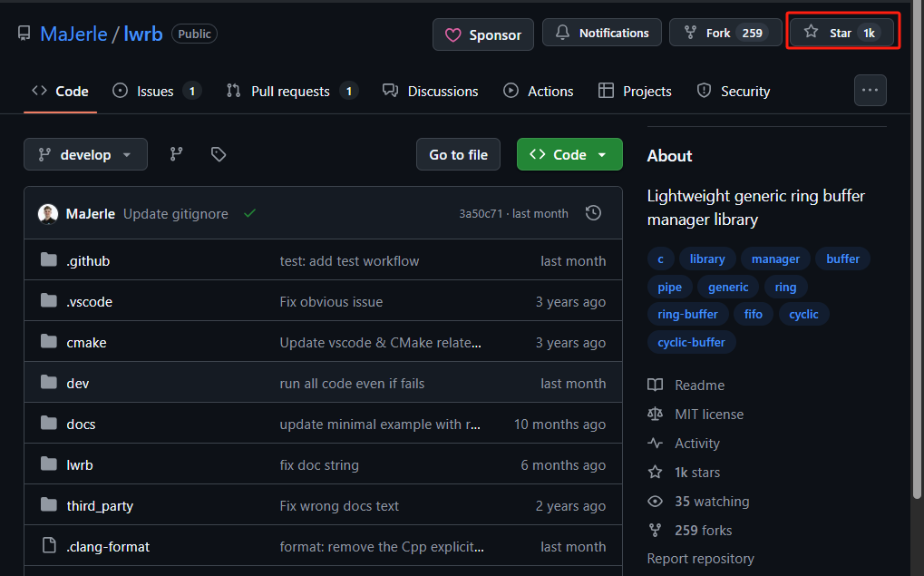Go to the Discussions tab
The image size is (924, 576).
[x=430, y=92]
